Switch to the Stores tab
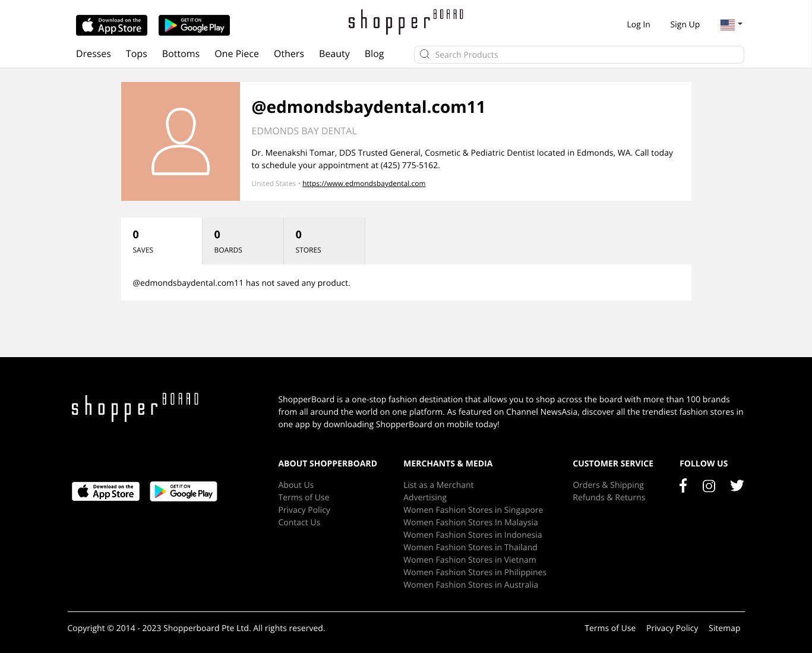The height and width of the screenshot is (653, 812). (x=324, y=241)
